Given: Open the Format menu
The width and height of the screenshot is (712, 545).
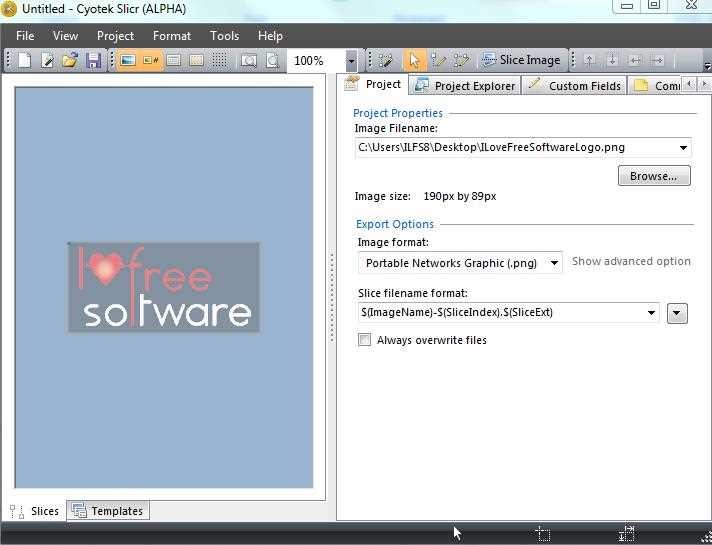Looking at the screenshot, I should [x=172, y=35].
